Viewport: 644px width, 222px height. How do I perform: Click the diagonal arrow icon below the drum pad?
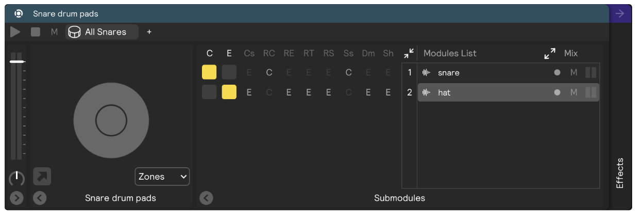pos(42,177)
